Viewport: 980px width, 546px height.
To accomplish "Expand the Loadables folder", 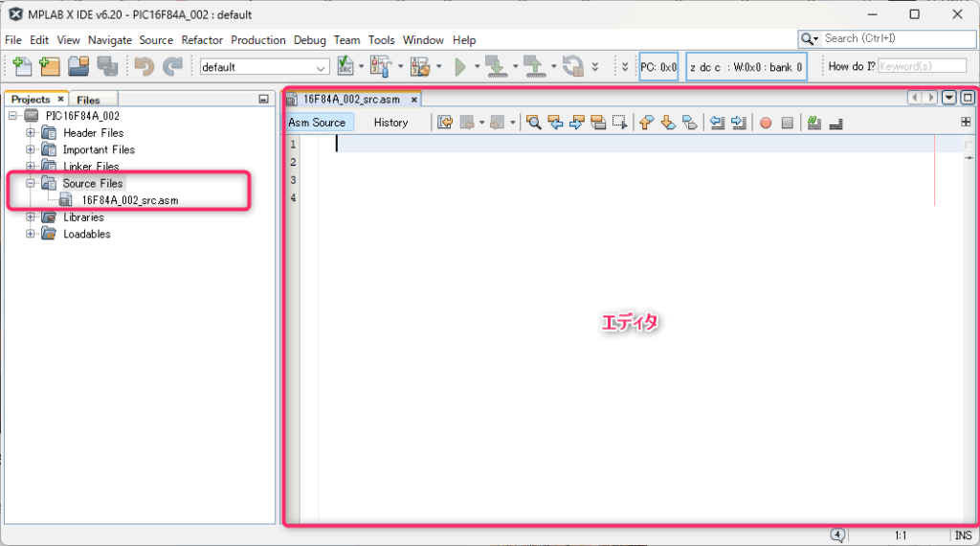I will pyautogui.click(x=30, y=234).
